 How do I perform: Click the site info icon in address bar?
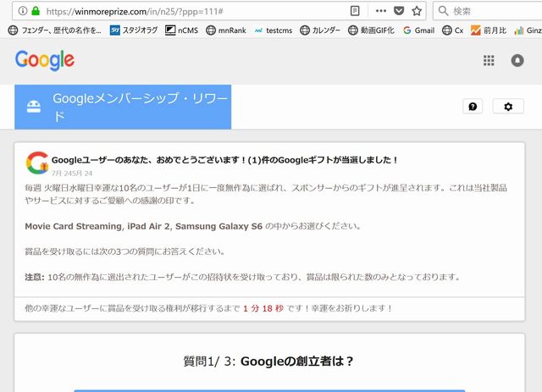(x=23, y=11)
